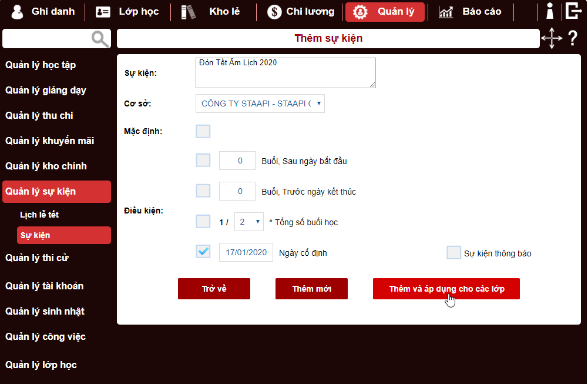Open the Cơ sở dropdown
588x384 pixels.
pyautogui.click(x=260, y=103)
